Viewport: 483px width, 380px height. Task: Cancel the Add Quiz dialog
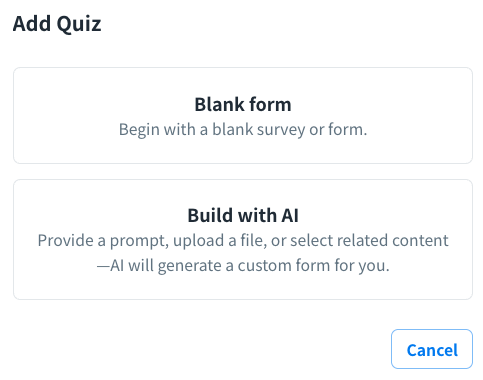coord(432,349)
